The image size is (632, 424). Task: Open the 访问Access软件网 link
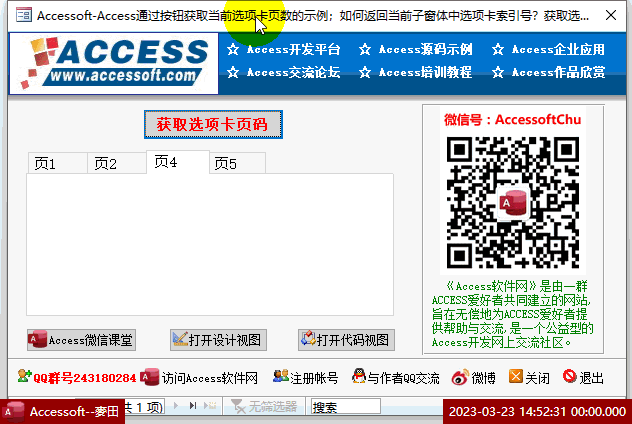click(210, 378)
